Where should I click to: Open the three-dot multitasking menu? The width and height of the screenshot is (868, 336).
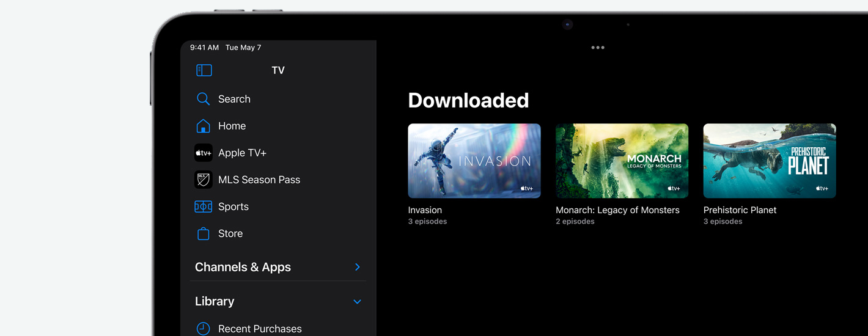click(x=598, y=48)
